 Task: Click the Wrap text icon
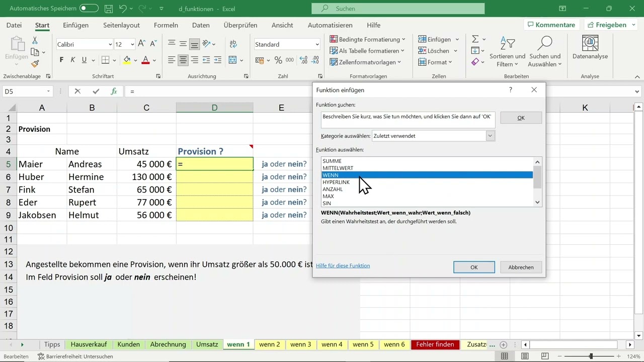tap(233, 44)
